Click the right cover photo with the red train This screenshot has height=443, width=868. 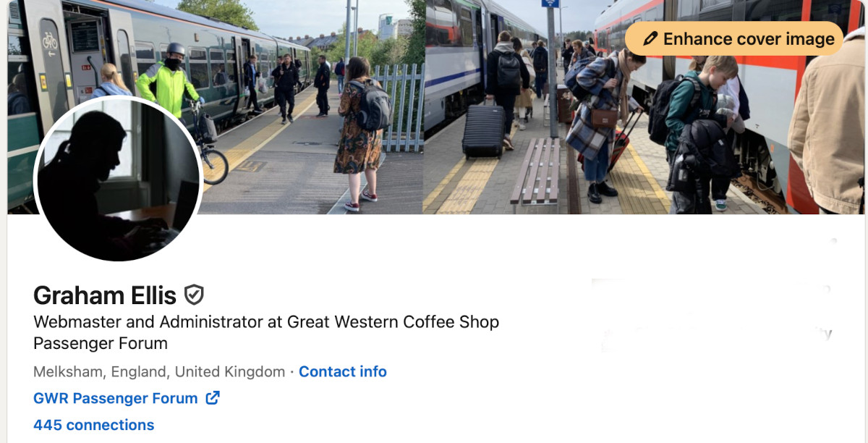[644, 107]
